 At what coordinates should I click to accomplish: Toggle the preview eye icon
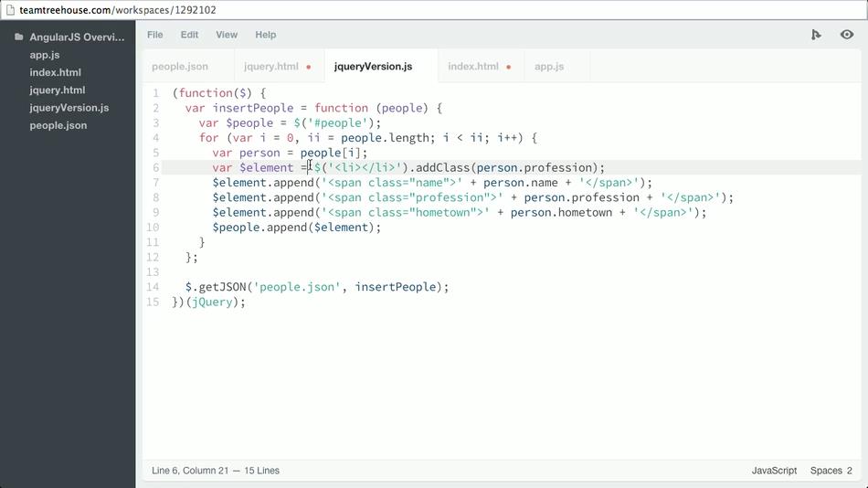click(x=847, y=35)
